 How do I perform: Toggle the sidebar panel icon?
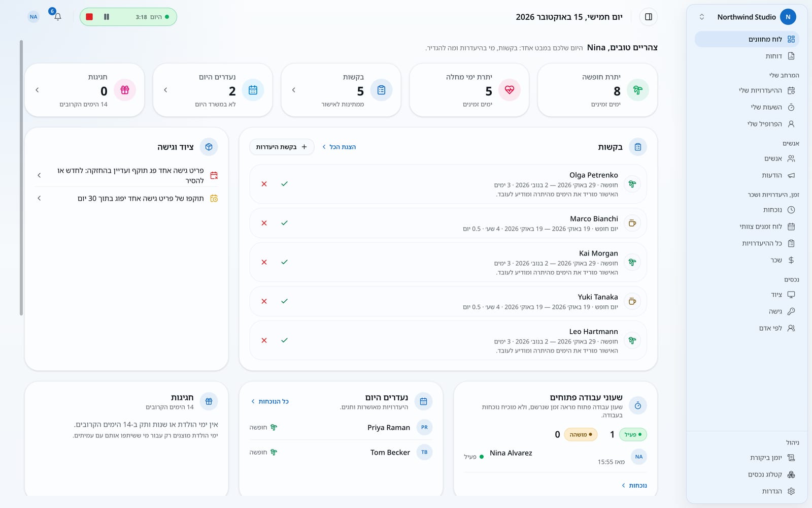click(648, 17)
